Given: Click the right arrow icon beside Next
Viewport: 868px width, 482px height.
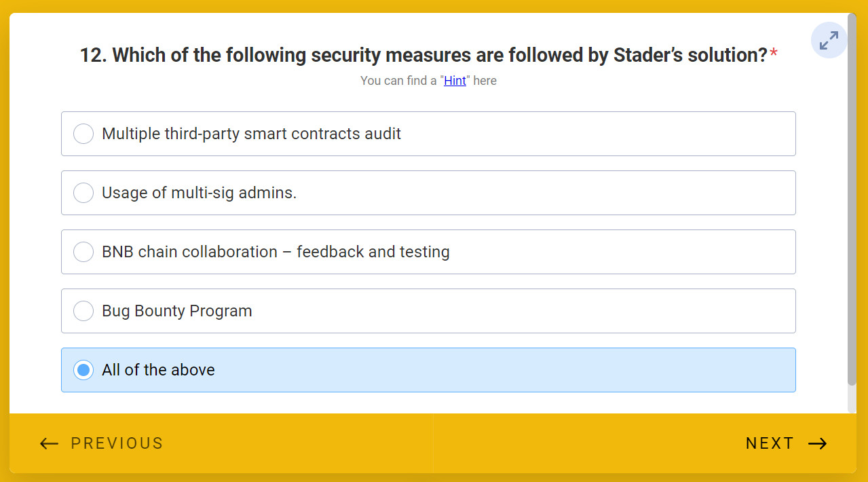Looking at the screenshot, I should (818, 444).
